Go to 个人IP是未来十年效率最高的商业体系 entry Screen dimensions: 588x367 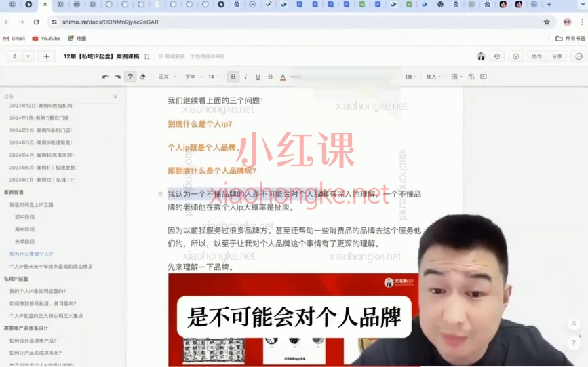click(51, 267)
